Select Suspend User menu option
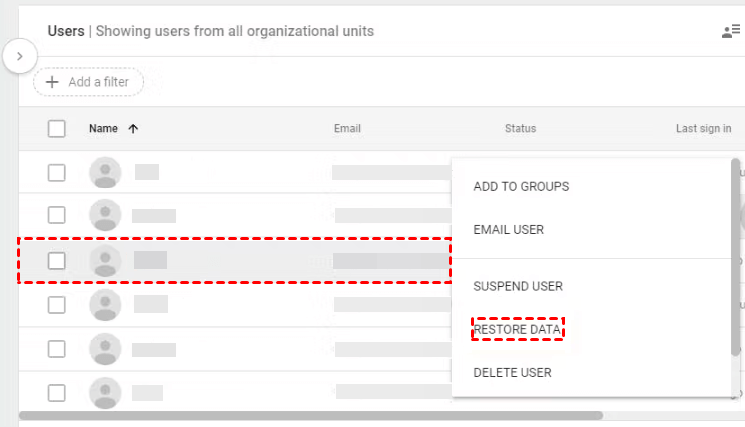 click(518, 286)
